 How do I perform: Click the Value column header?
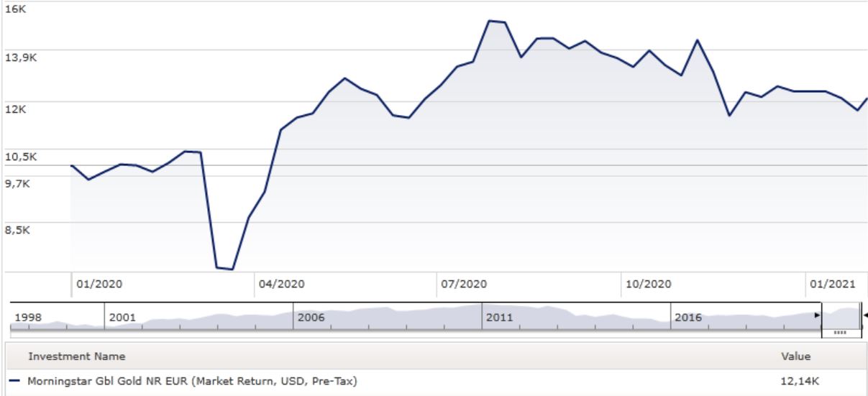pyautogui.click(x=795, y=356)
